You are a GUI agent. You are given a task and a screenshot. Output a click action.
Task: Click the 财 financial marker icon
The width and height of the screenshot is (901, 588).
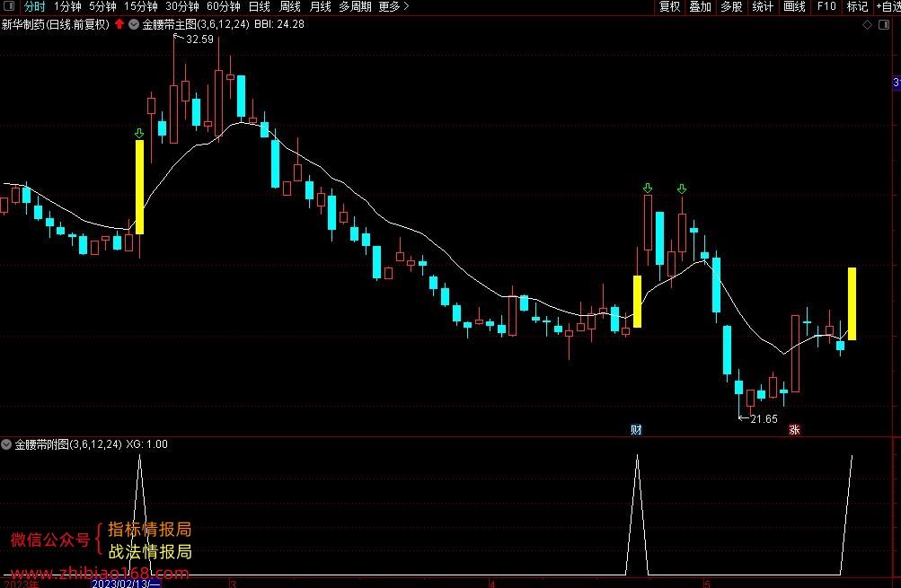click(x=636, y=429)
